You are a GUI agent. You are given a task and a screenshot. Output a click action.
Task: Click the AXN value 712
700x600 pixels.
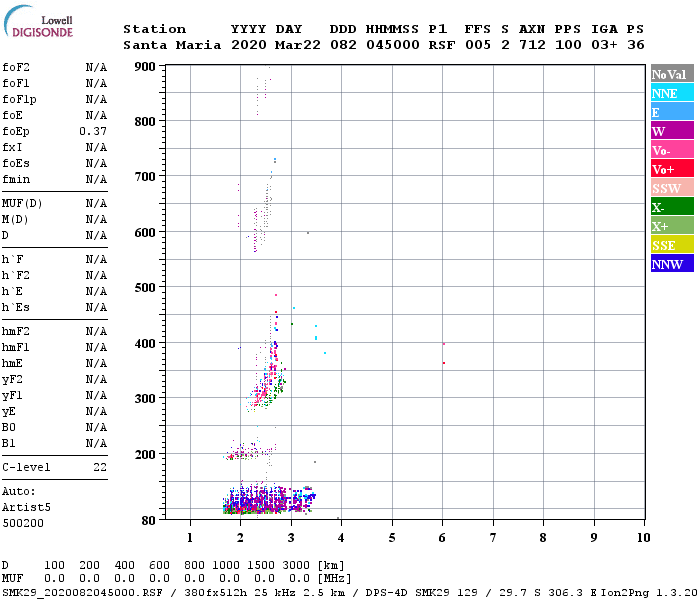click(x=532, y=45)
